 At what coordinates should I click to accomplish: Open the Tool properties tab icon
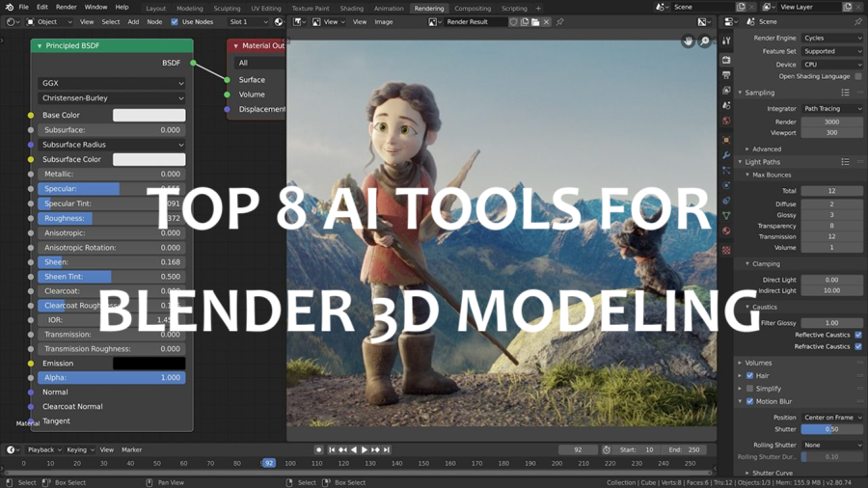click(x=726, y=41)
